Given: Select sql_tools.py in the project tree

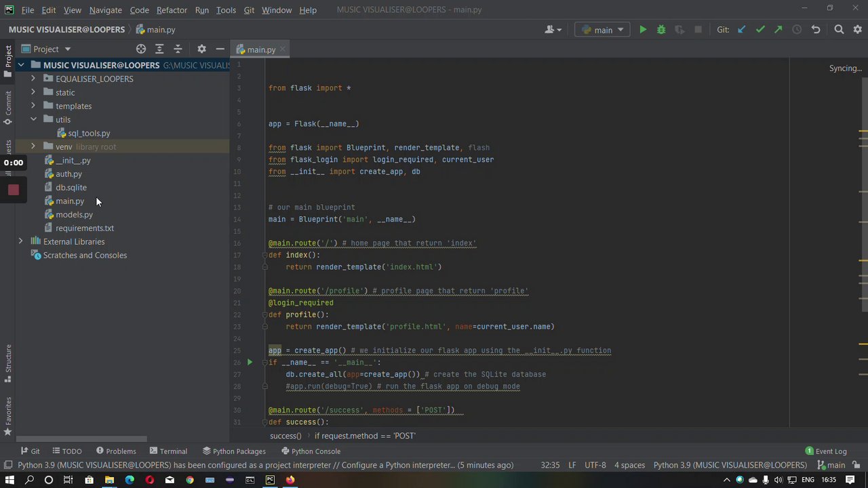Looking at the screenshot, I should pyautogui.click(x=88, y=133).
